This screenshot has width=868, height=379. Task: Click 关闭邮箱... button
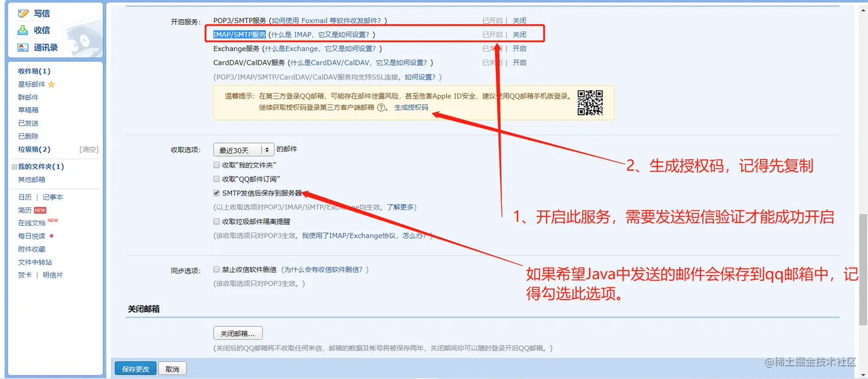coord(238,333)
